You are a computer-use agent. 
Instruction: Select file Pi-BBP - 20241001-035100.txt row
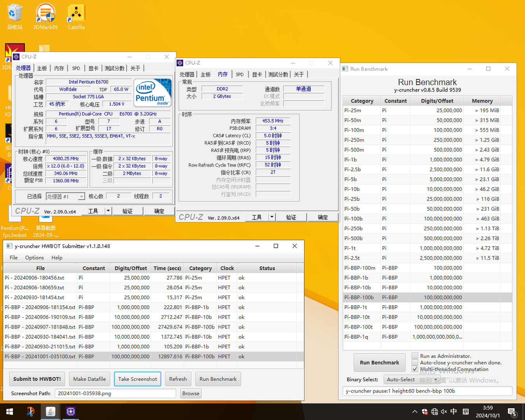coord(154,357)
